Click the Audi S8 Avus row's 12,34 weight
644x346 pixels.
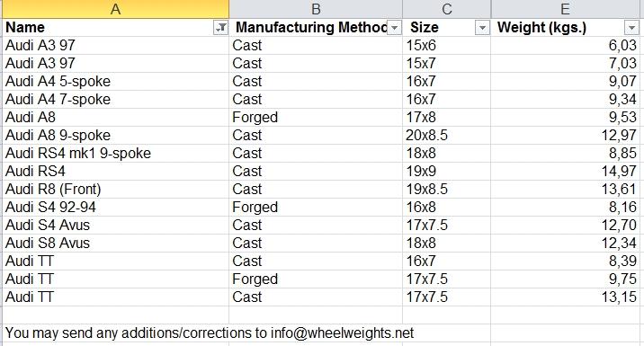565,243
